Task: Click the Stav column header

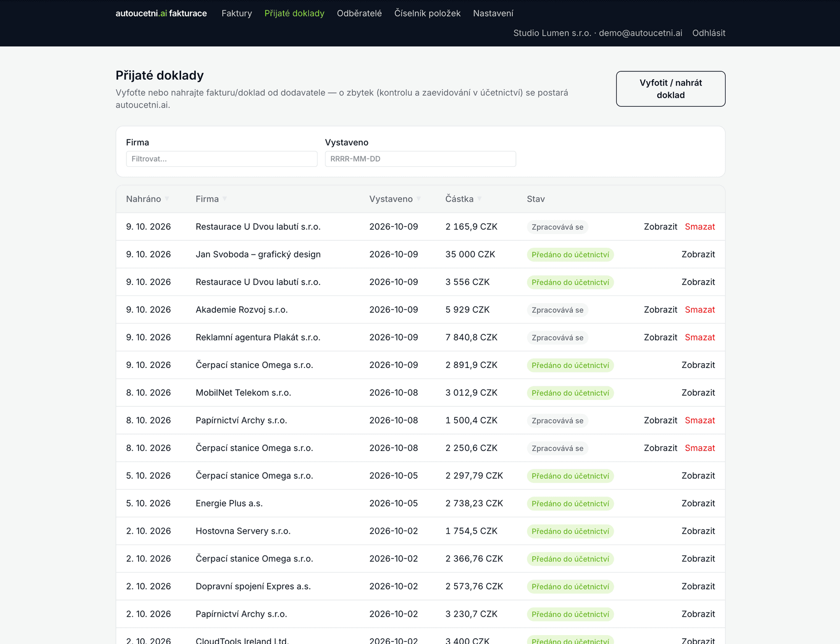Action: coord(536,199)
